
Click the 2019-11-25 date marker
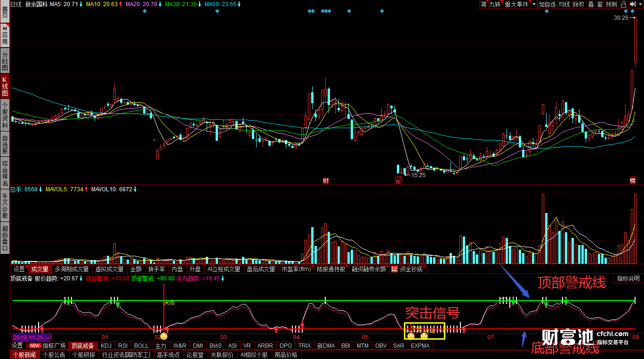pyautogui.click(x=31, y=337)
